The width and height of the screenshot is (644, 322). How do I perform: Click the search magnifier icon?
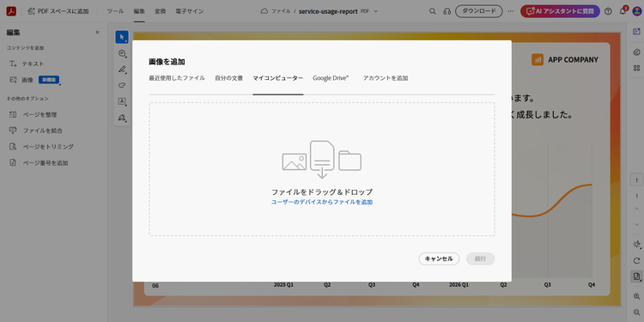tap(433, 11)
